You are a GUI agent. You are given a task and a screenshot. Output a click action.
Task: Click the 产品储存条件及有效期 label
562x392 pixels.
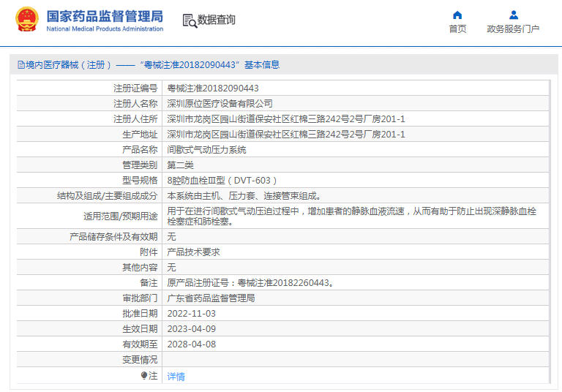point(113,237)
